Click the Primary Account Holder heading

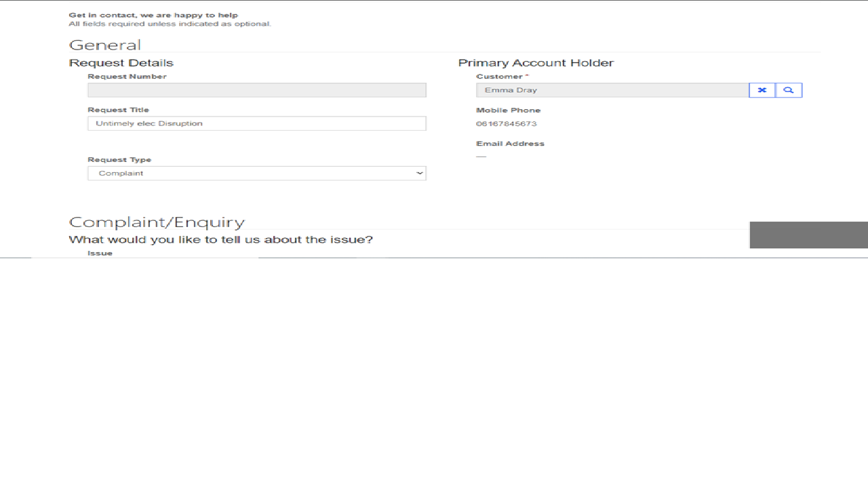point(536,63)
